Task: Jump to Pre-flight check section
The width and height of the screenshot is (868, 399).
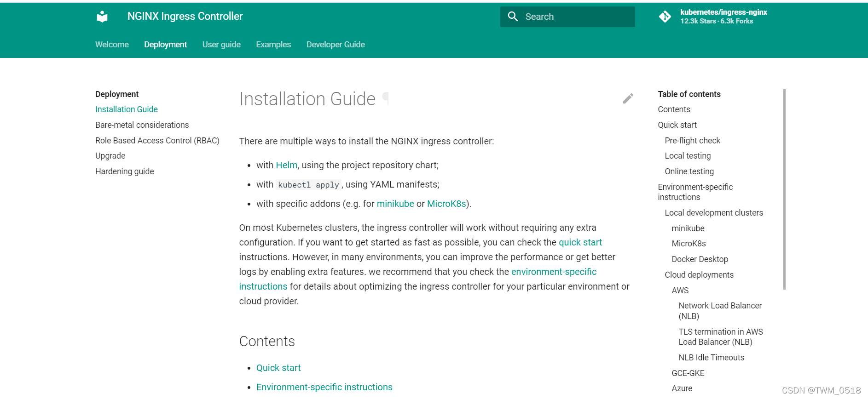Action: click(693, 141)
